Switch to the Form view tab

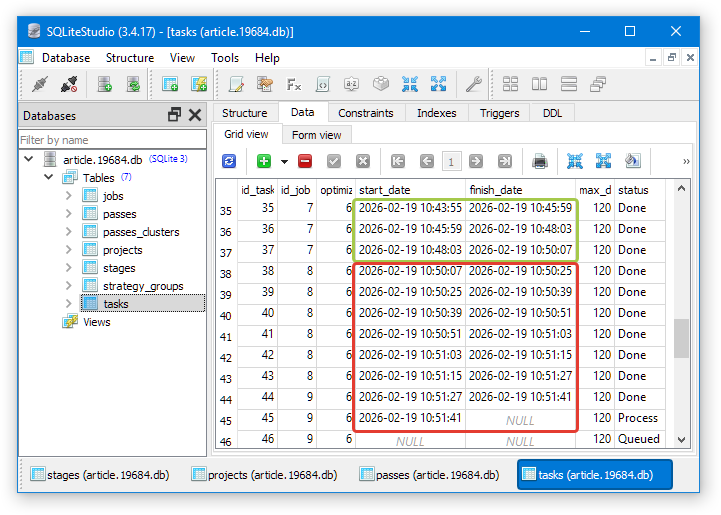(x=316, y=135)
